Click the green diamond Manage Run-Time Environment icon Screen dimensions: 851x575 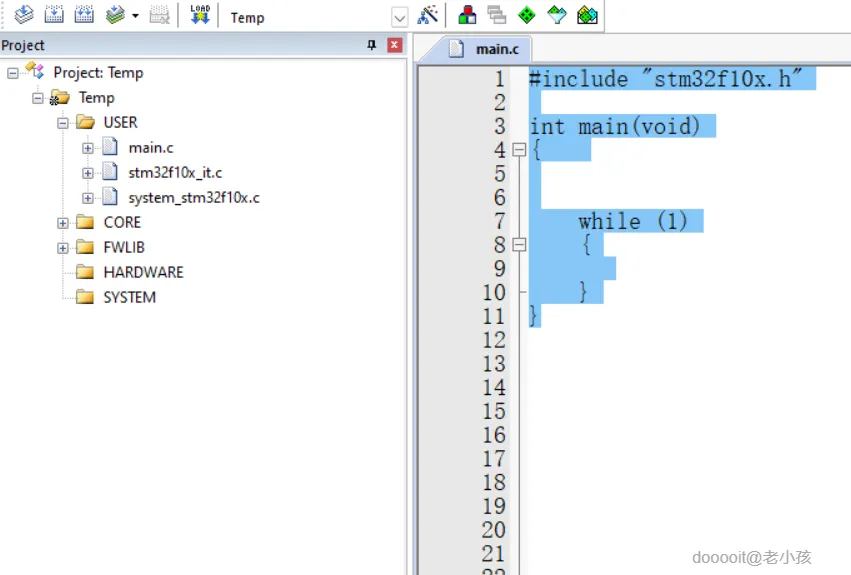[526, 15]
